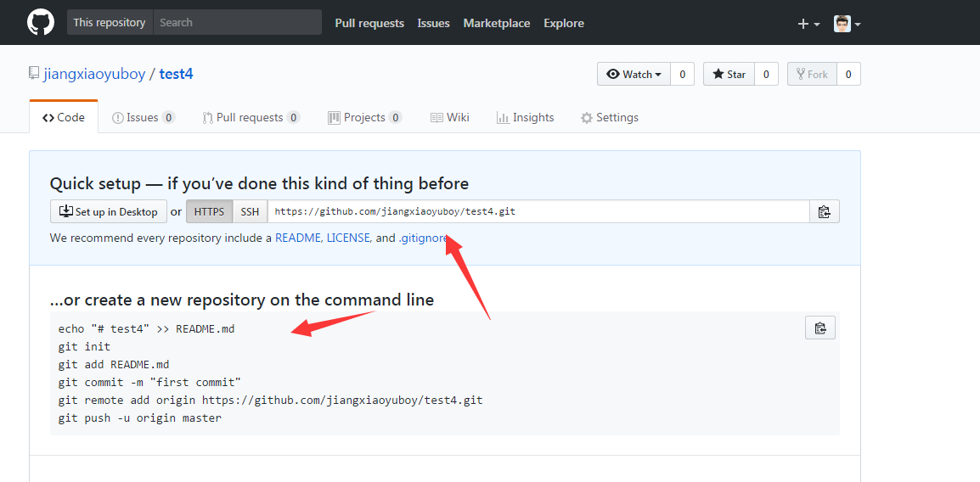Viewport: 980px width, 482px height.
Task: Open the repository Settings tab
Action: click(x=610, y=117)
